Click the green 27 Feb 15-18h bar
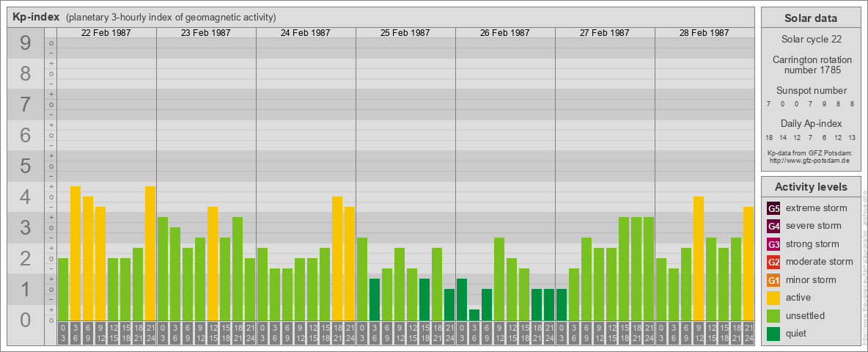The height and width of the screenshot is (352, 868). [x=624, y=269]
